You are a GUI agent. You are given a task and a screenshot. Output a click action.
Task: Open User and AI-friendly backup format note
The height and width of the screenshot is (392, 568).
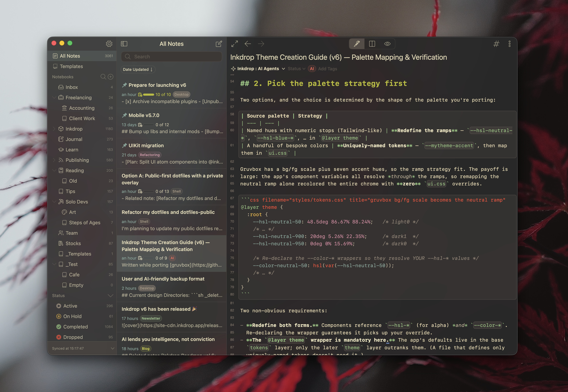click(172, 287)
